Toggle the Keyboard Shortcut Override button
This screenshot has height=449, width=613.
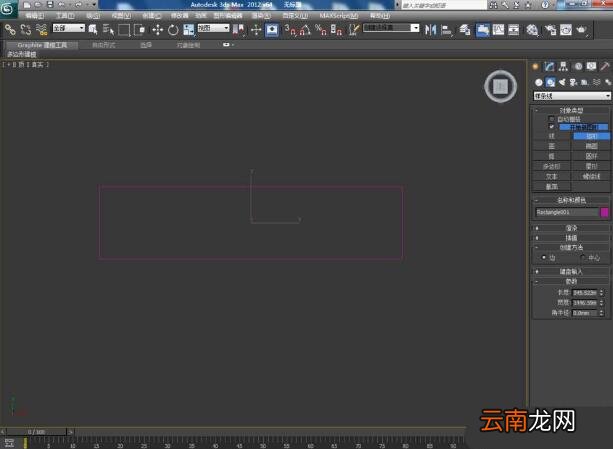click(x=272, y=30)
